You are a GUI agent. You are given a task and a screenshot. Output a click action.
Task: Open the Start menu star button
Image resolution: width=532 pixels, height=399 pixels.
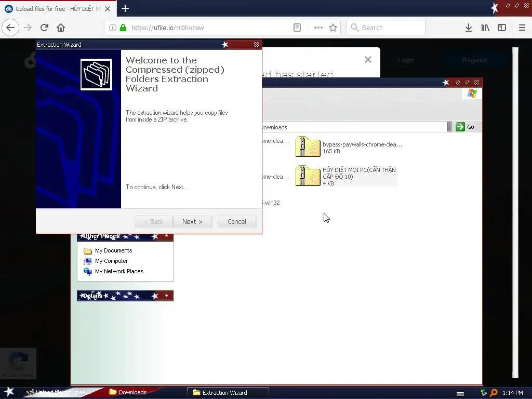[9, 392]
